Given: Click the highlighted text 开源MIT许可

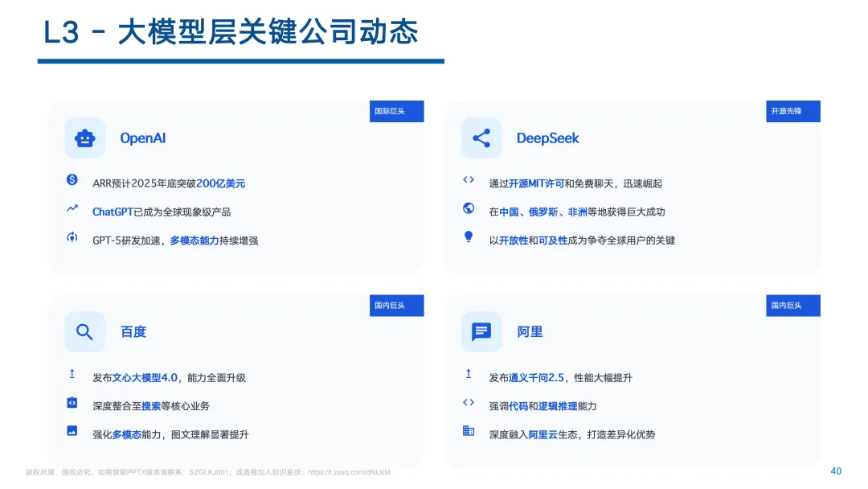Looking at the screenshot, I should 536,183.
